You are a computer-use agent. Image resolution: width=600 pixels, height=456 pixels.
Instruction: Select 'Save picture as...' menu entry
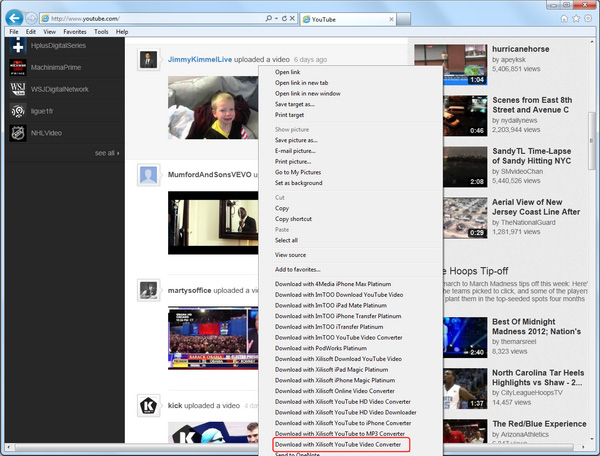(296, 140)
